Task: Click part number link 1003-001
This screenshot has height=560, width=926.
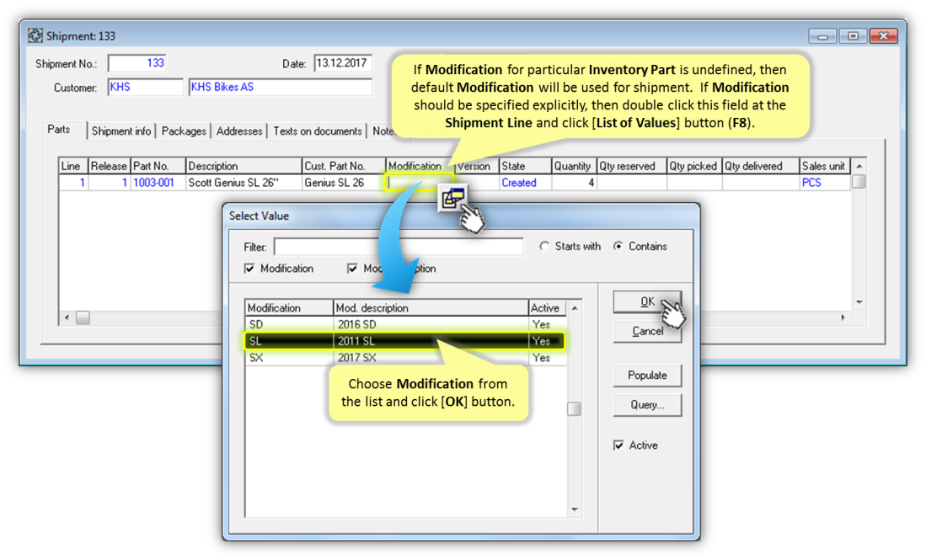Action: (x=153, y=183)
